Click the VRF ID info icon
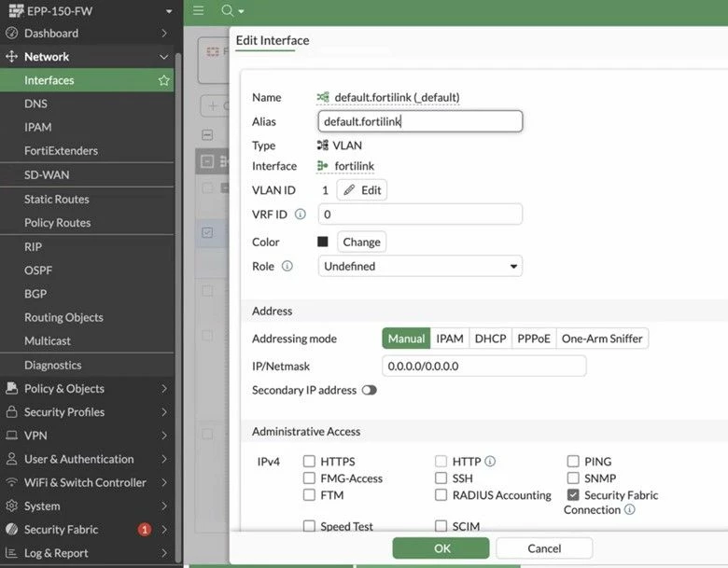 tap(301, 214)
